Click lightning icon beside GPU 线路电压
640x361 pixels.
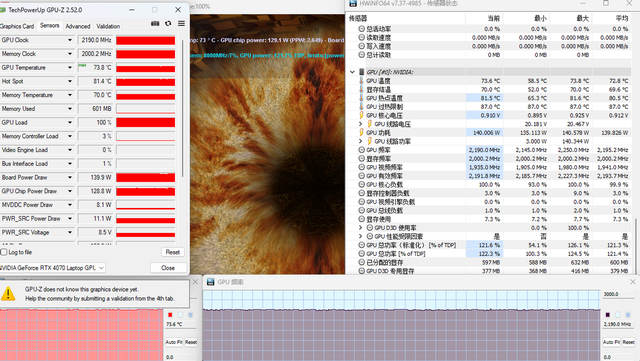pos(369,124)
